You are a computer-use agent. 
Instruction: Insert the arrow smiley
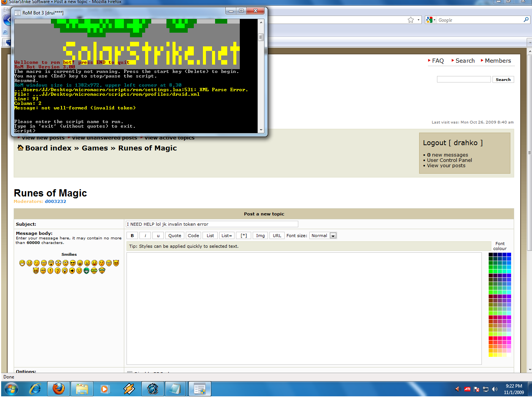[72, 271]
